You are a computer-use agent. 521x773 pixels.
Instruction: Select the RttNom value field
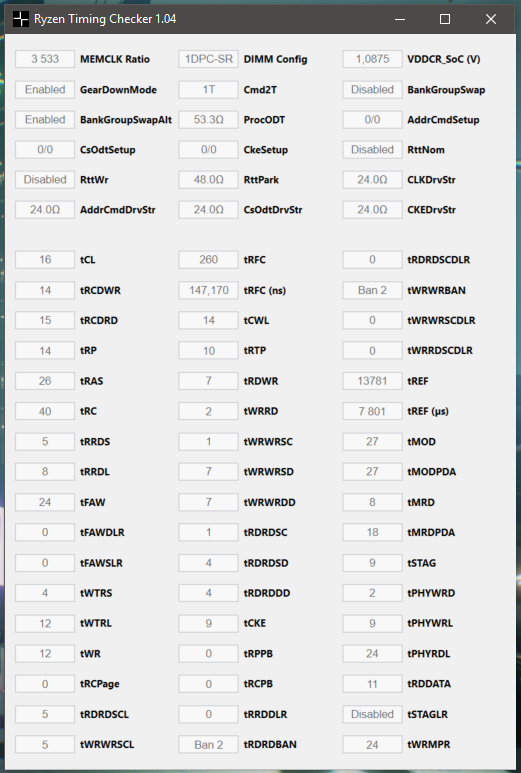(372, 150)
